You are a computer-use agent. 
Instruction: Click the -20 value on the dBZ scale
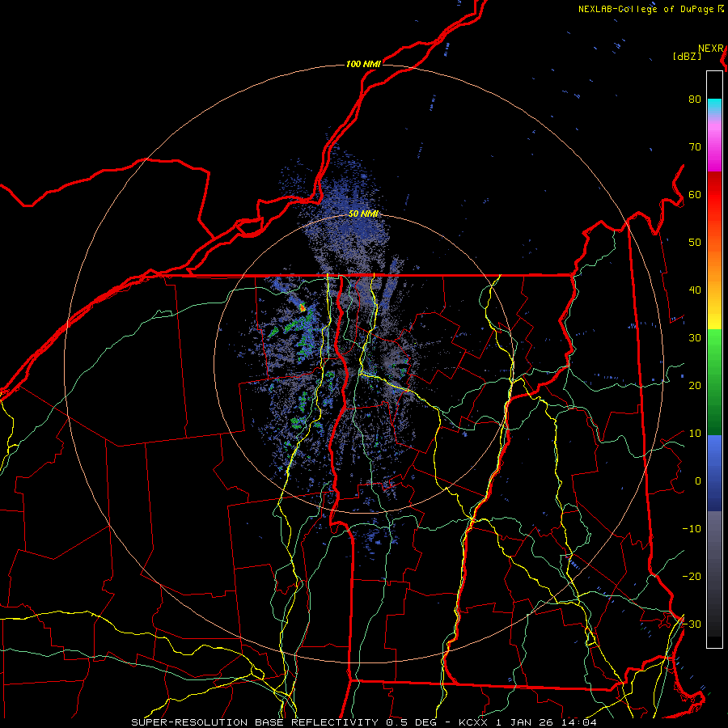point(692,576)
